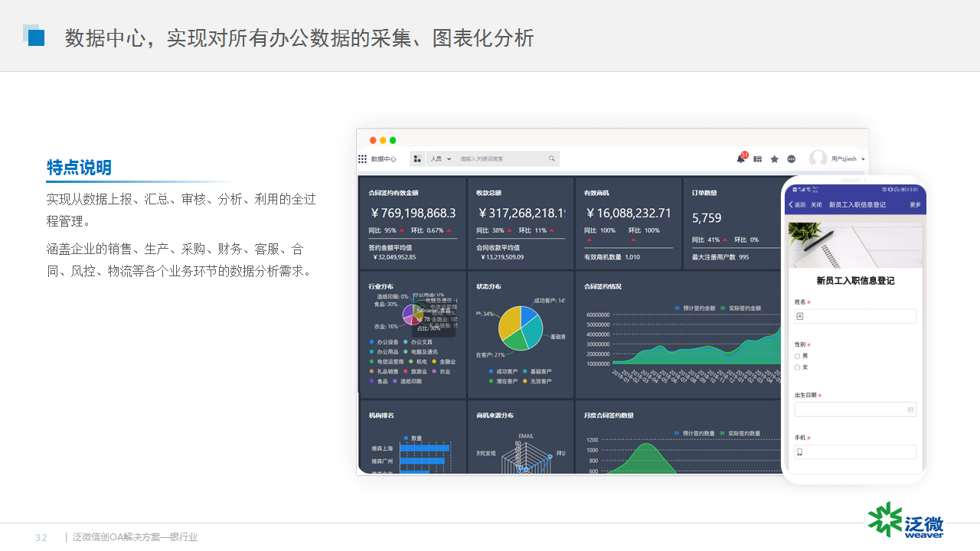The width and height of the screenshot is (980, 551).
Task: Select 男 radio button
Action: (797, 356)
